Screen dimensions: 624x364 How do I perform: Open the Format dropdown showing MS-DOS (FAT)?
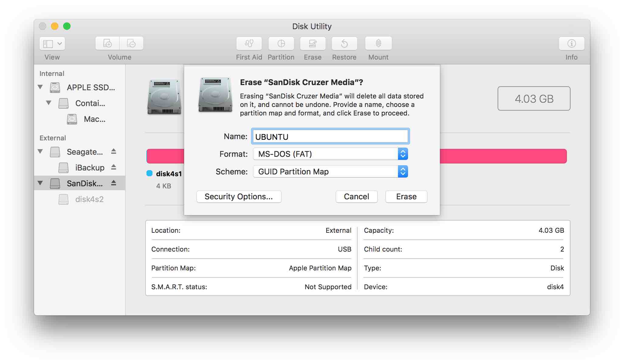pos(330,154)
